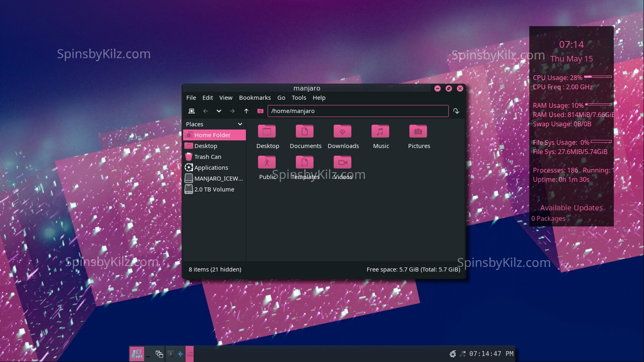Viewport: 644px width, 362px height.
Task: Open the File menu
Action: 191,98
